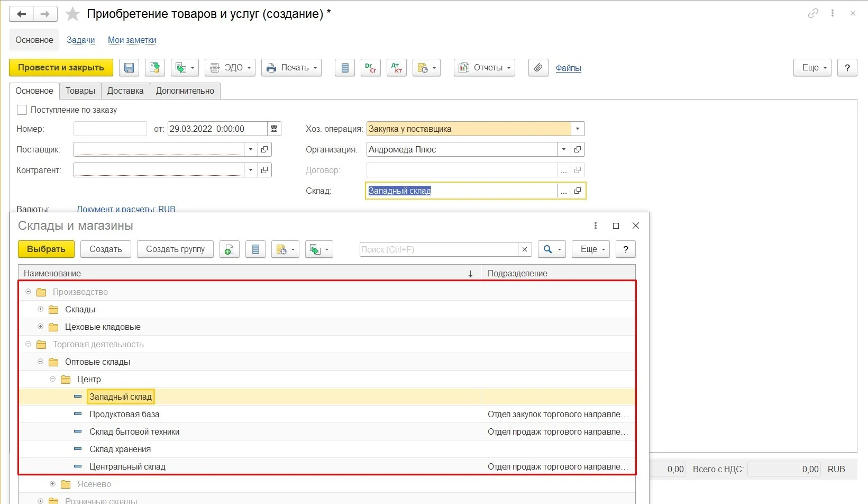The width and height of the screenshot is (868, 504).
Task: Click the post document icon
Action: 154,68
